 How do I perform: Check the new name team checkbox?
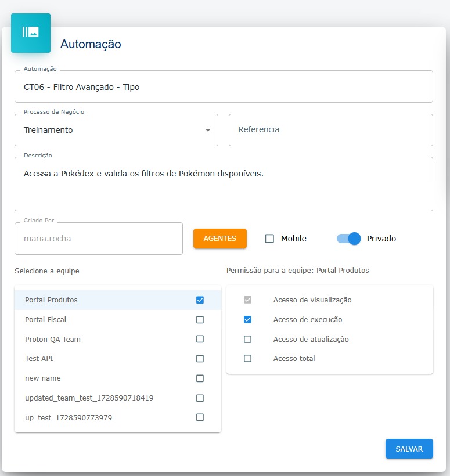coord(200,378)
